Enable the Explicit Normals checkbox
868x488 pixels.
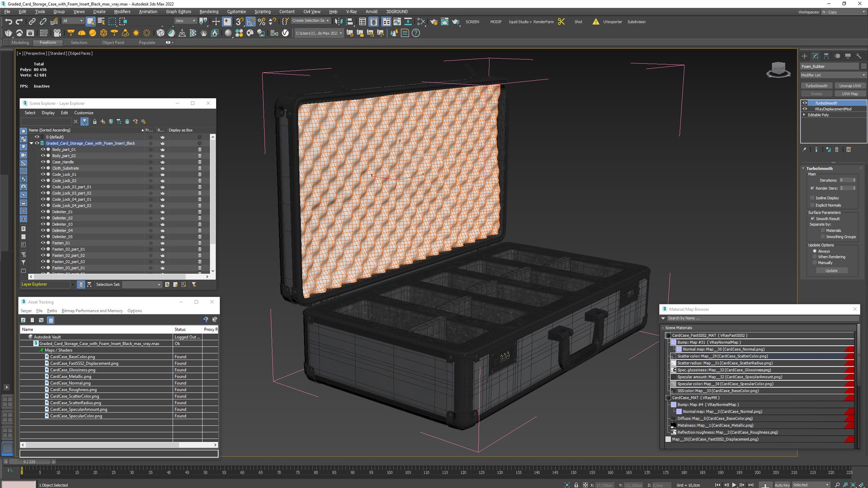coord(812,205)
